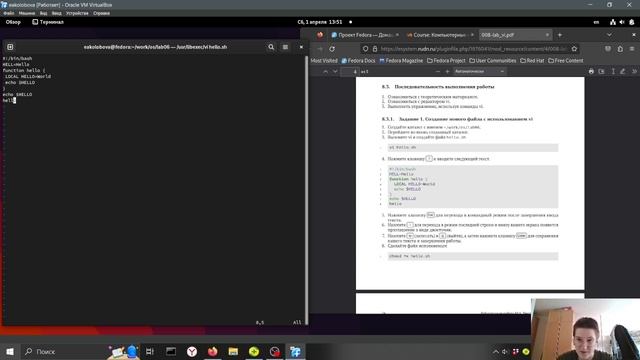Open Most Visited bookmarks
640x360 pixels.
click(324, 61)
